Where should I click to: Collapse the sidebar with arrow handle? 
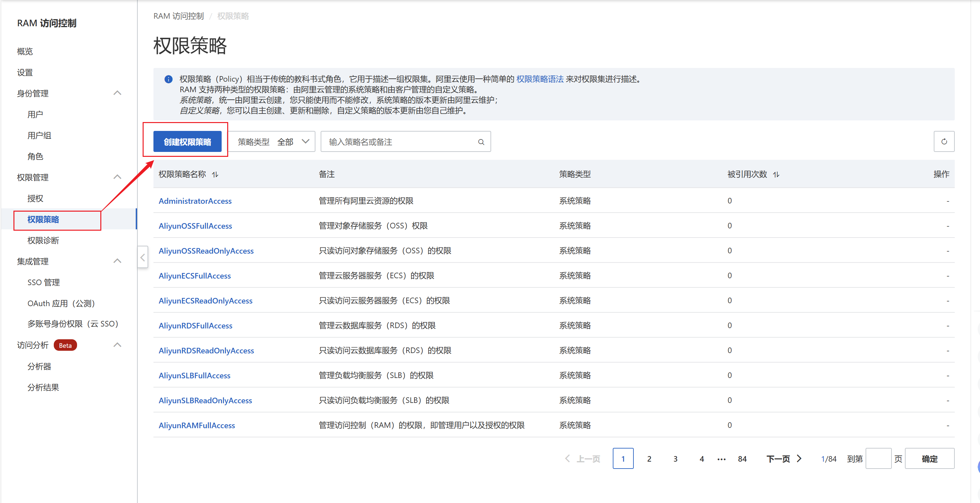pos(143,257)
